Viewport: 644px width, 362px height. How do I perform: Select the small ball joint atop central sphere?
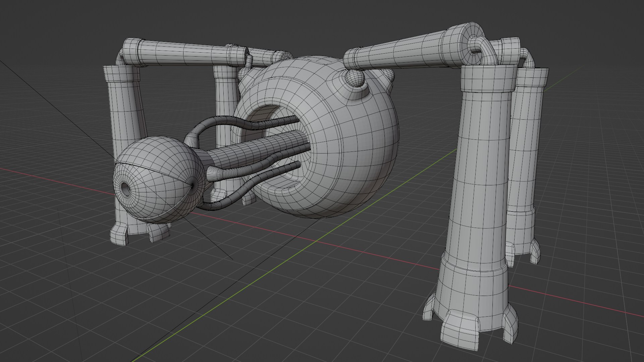click(x=355, y=78)
